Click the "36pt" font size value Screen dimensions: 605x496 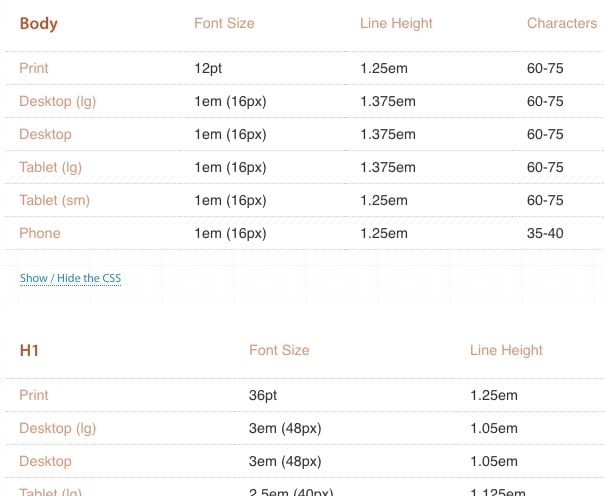pyautogui.click(x=264, y=395)
